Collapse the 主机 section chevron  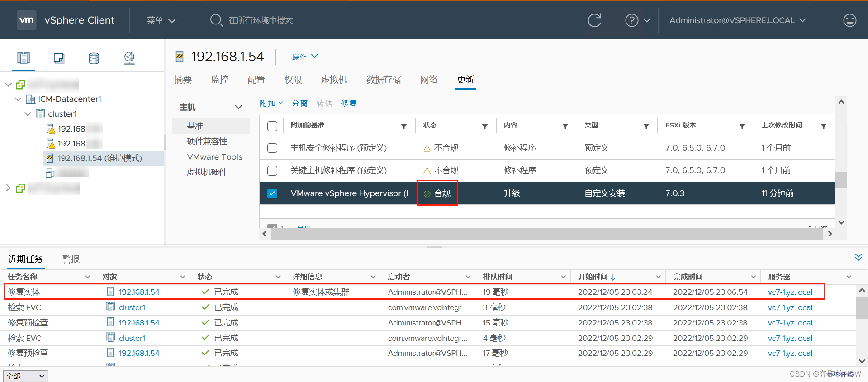pos(238,107)
